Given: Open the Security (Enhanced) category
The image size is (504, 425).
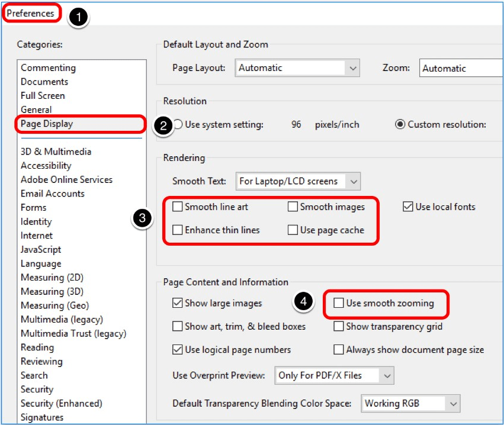Looking at the screenshot, I should pyautogui.click(x=62, y=404).
